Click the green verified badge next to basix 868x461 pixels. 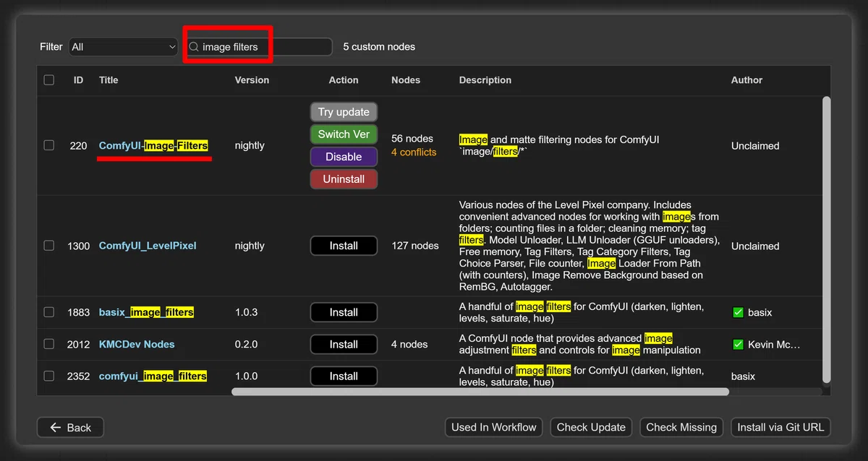[738, 313]
